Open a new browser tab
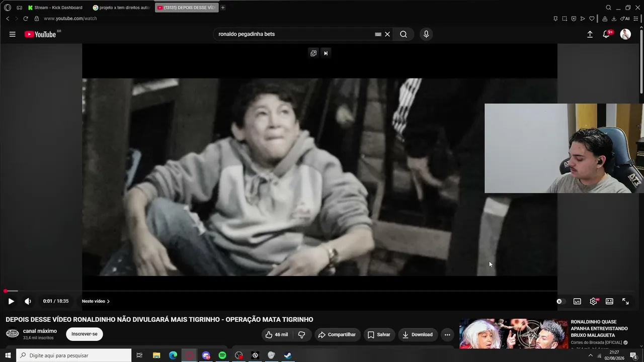This screenshot has width=644, height=362. (x=223, y=8)
